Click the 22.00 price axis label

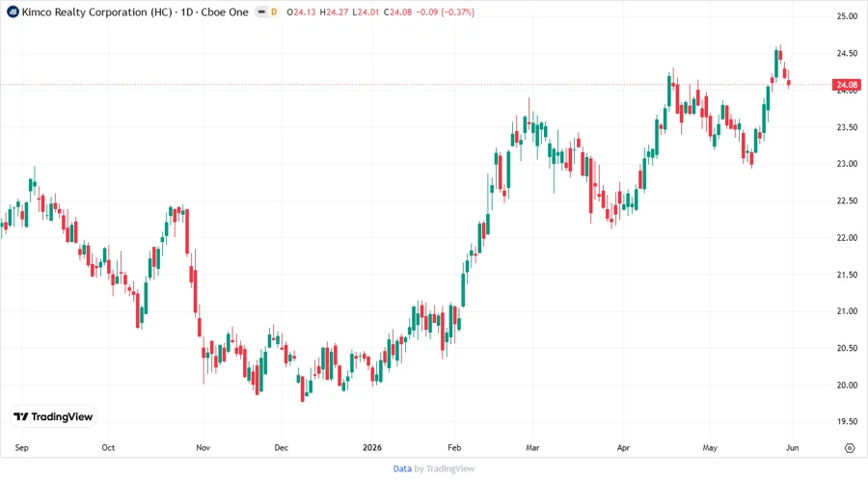847,238
